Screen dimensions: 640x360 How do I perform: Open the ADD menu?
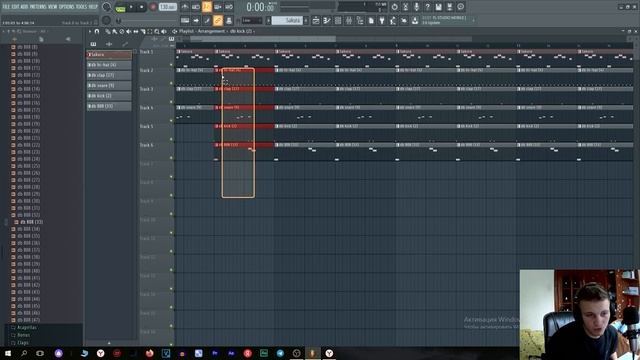(x=24, y=7)
